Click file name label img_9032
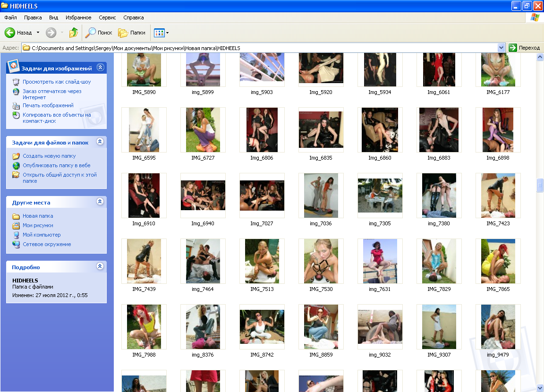 click(x=380, y=355)
